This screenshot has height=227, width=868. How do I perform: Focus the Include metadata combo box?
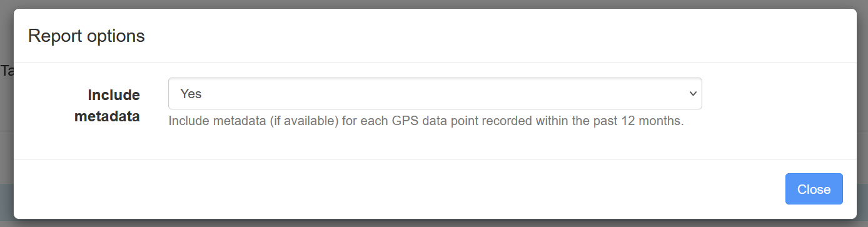point(435,94)
